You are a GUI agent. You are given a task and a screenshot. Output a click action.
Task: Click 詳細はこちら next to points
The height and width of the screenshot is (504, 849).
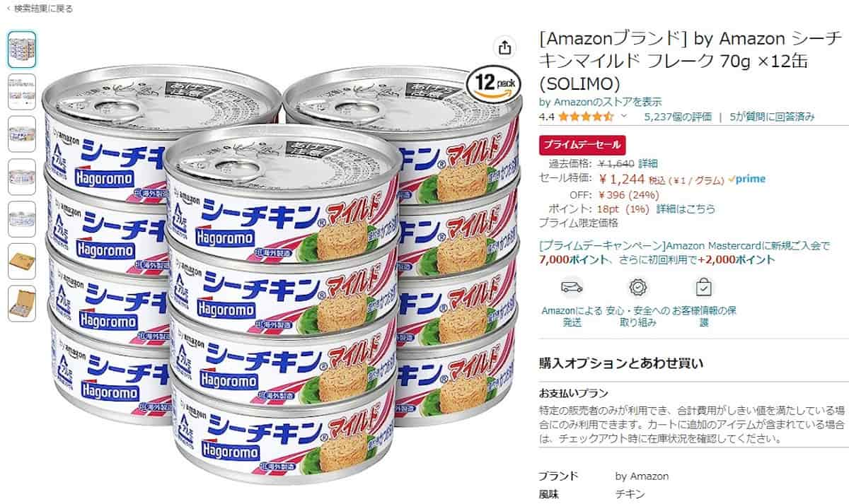(x=686, y=209)
